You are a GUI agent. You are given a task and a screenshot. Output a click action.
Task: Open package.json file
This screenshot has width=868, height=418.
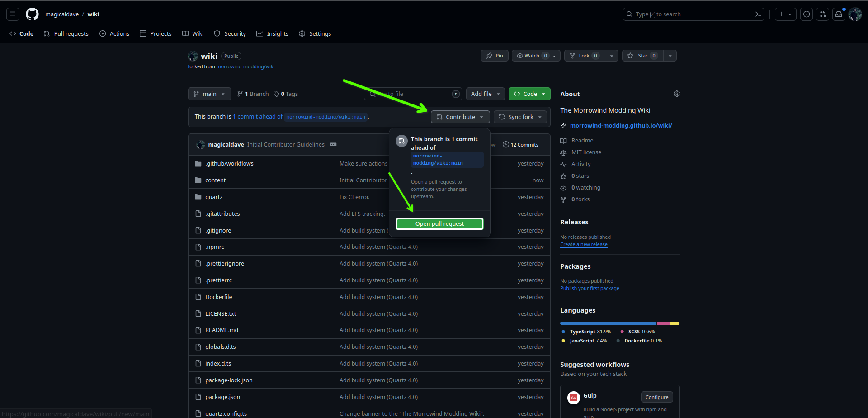click(222, 397)
